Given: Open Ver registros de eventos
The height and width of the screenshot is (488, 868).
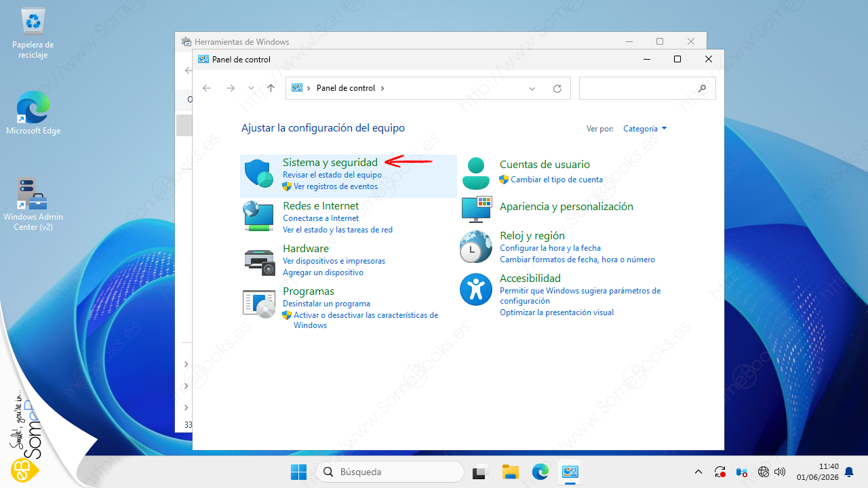Looking at the screenshot, I should (336, 186).
